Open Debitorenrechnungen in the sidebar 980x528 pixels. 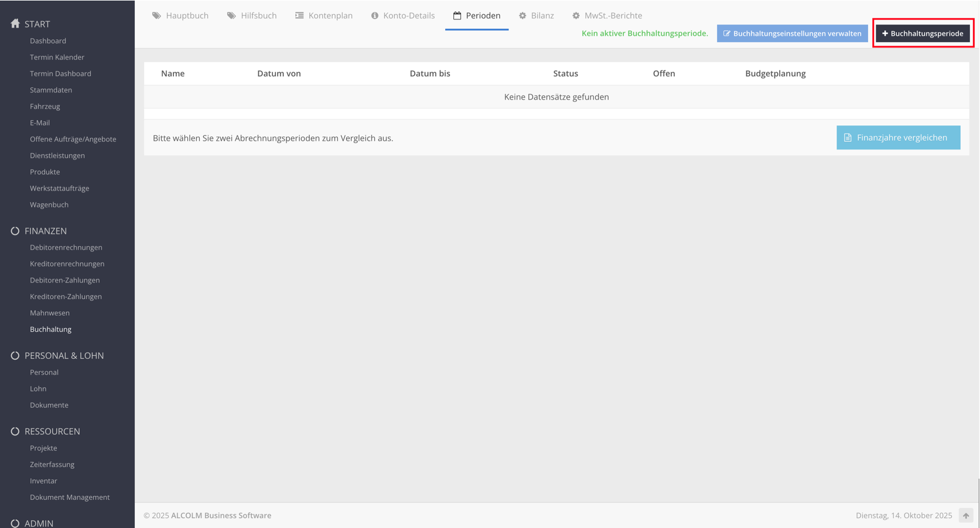click(x=66, y=247)
